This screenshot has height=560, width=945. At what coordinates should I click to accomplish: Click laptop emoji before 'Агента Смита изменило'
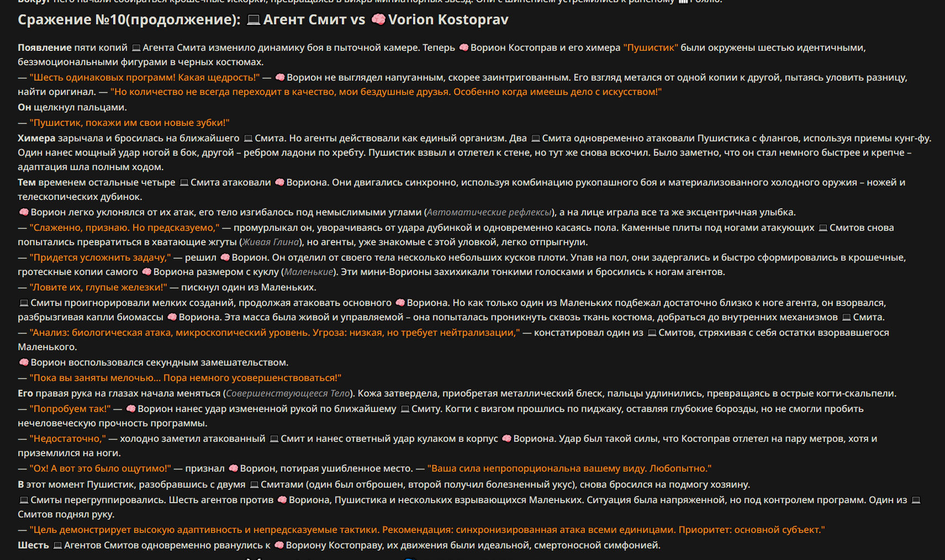coord(136,47)
